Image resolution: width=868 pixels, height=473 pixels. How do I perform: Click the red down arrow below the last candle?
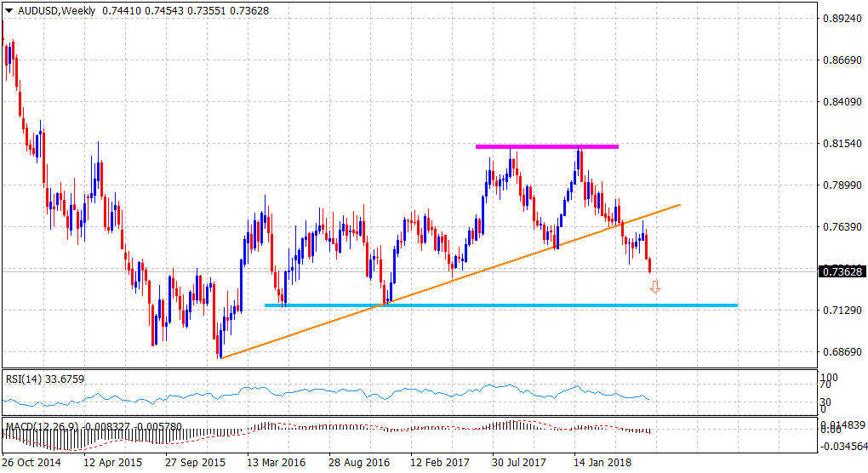tap(655, 288)
